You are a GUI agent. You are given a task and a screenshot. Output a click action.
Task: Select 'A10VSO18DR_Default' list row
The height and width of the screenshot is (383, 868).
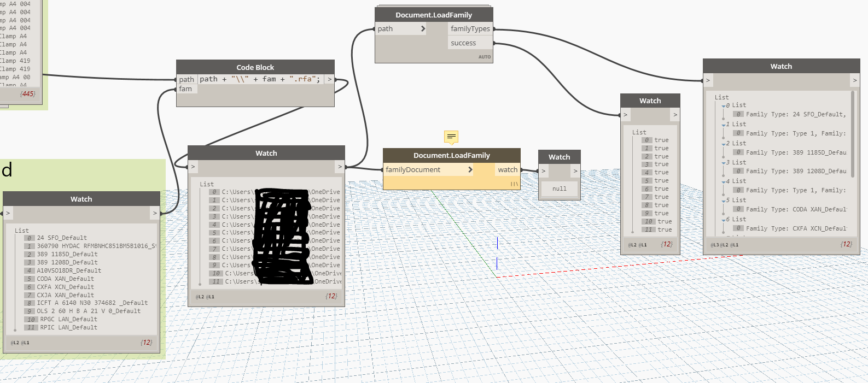[69, 270]
